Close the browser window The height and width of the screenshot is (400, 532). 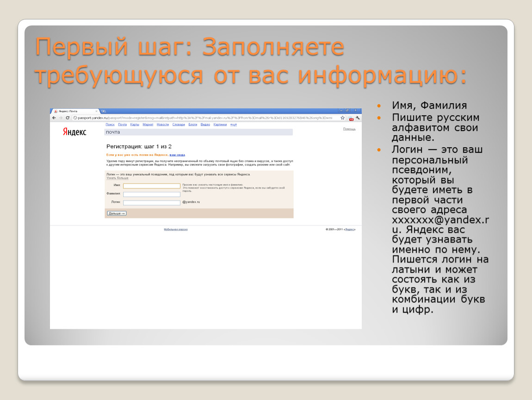point(356,110)
